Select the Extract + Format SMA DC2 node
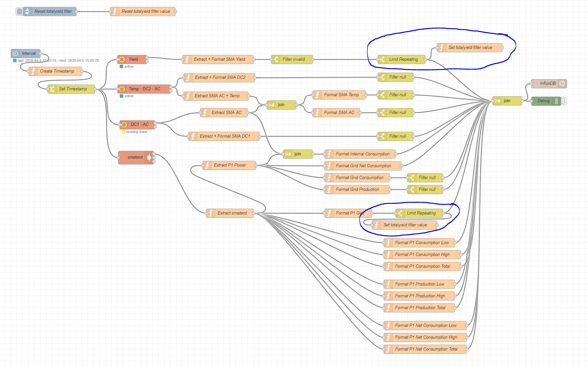Screen dimensions: 588x367 point(219,78)
